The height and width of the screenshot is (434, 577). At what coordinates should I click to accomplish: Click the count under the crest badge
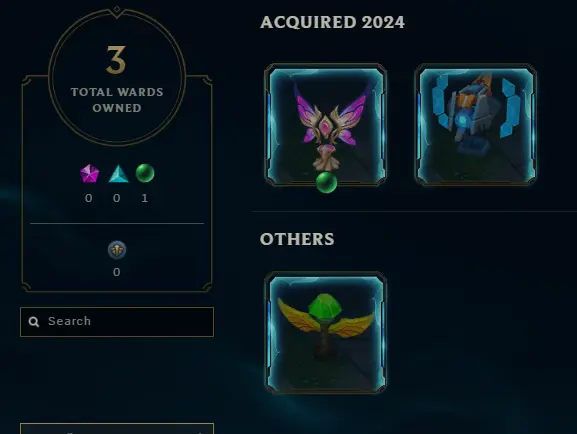117,272
